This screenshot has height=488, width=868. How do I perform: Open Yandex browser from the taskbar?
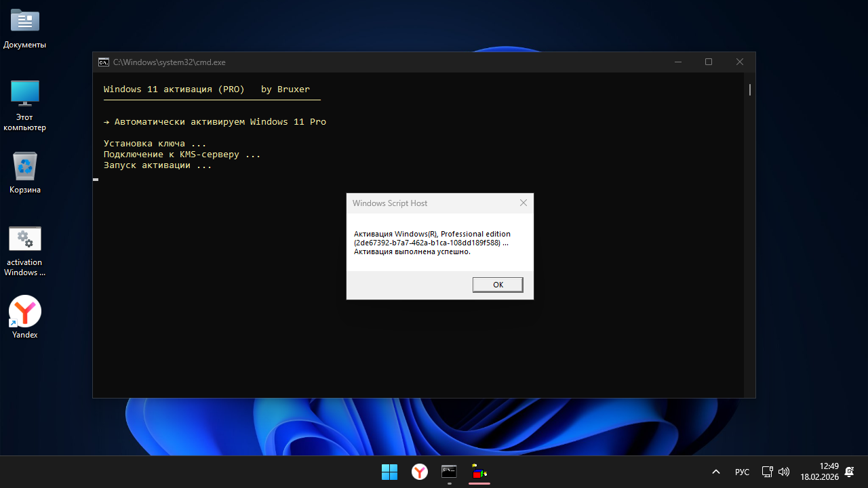420,472
